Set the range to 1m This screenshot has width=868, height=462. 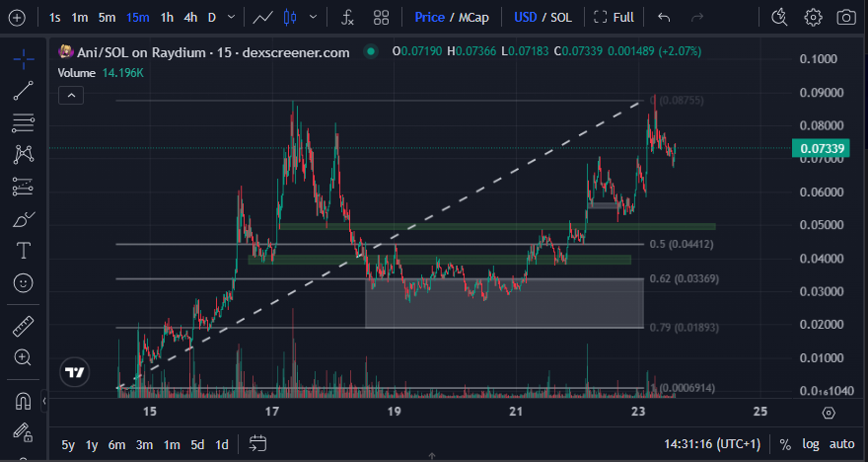click(x=172, y=445)
